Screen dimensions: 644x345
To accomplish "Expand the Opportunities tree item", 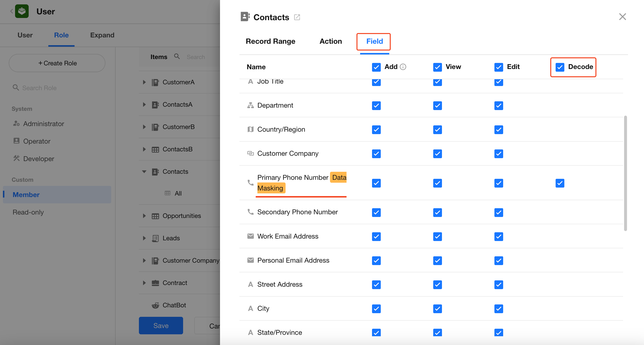I will click(x=144, y=216).
